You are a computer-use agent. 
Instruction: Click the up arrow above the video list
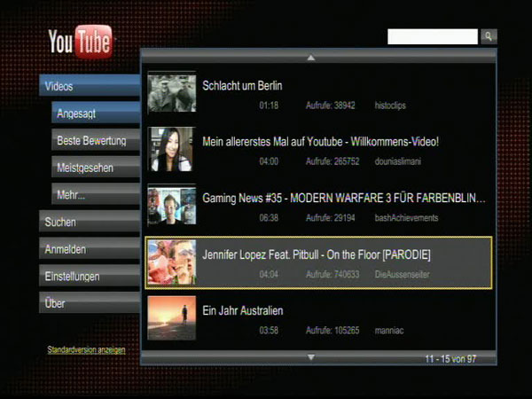(311, 58)
